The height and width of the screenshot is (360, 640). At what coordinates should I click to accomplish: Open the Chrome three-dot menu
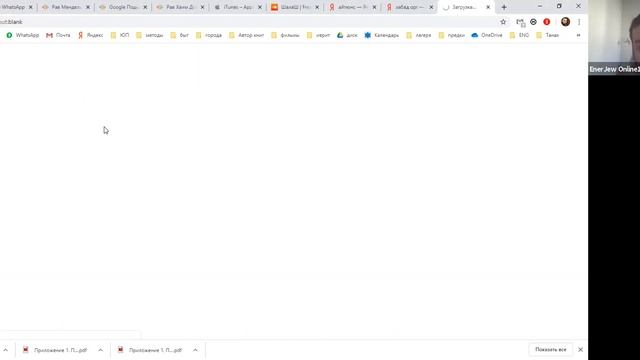(579, 22)
